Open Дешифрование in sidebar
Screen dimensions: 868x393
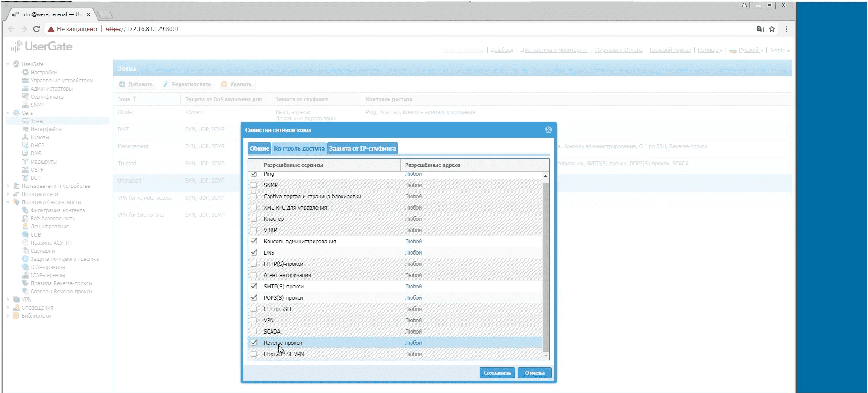(50, 227)
